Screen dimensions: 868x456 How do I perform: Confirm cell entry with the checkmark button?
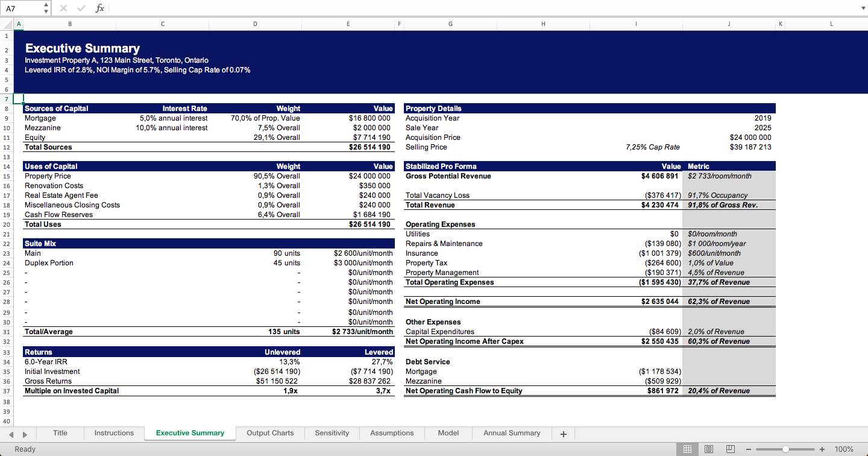(x=80, y=8)
